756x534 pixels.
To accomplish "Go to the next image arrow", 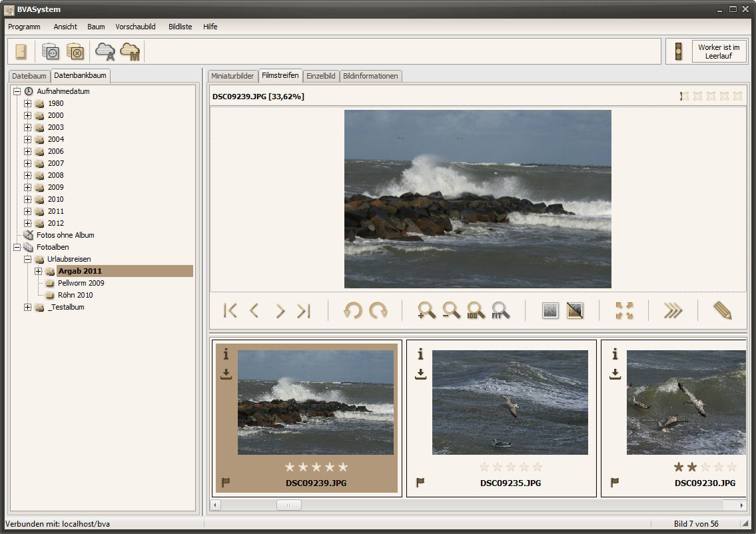I will [x=280, y=310].
